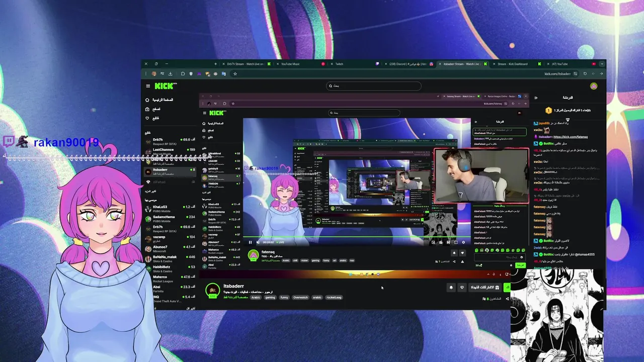Expand the show more link under Following
This screenshot has height=362, width=644.
click(x=150, y=192)
